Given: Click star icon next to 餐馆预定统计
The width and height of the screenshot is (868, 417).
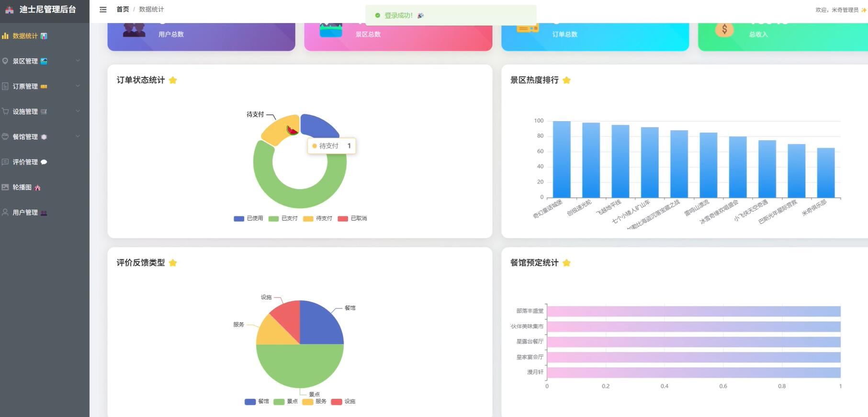Looking at the screenshot, I should 566,262.
